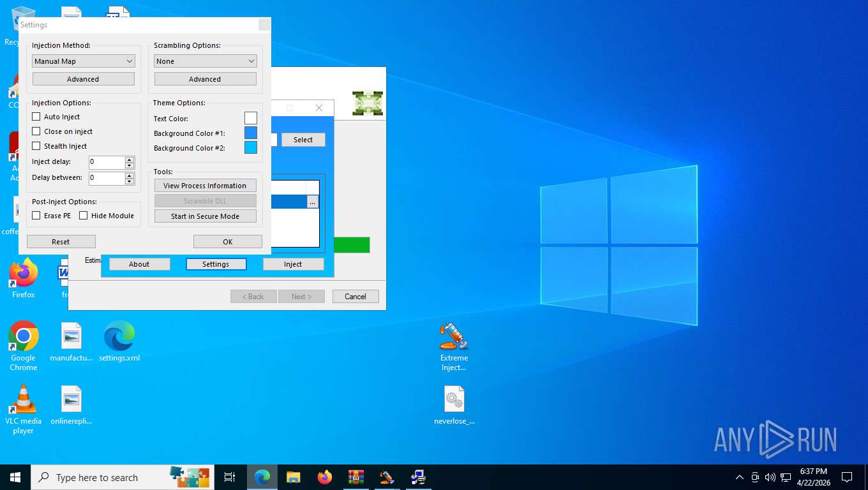The width and height of the screenshot is (868, 490).
Task: Click Start in Secure Mode button
Action: click(206, 216)
